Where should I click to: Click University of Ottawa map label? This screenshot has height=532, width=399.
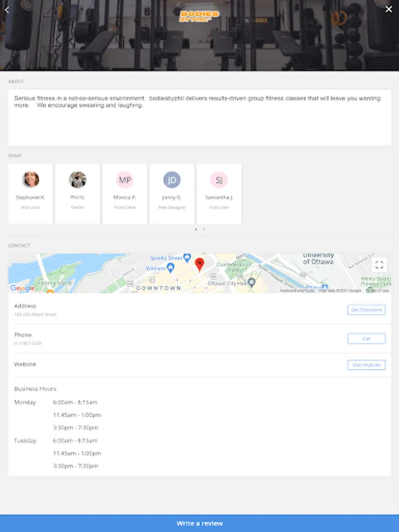click(x=318, y=258)
